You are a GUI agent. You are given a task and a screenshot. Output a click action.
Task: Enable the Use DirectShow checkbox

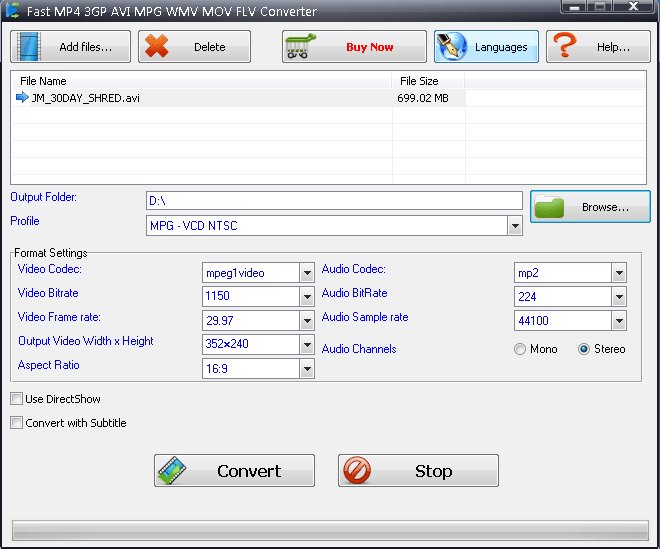[x=16, y=399]
